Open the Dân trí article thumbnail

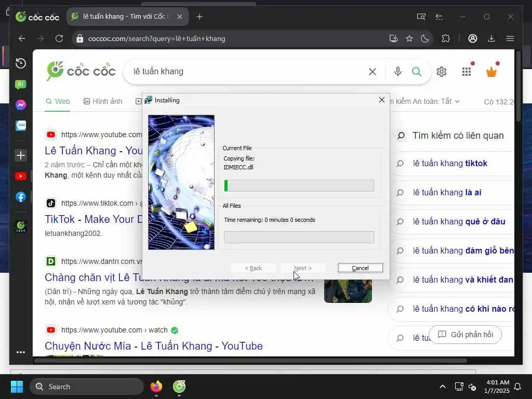[348, 291]
